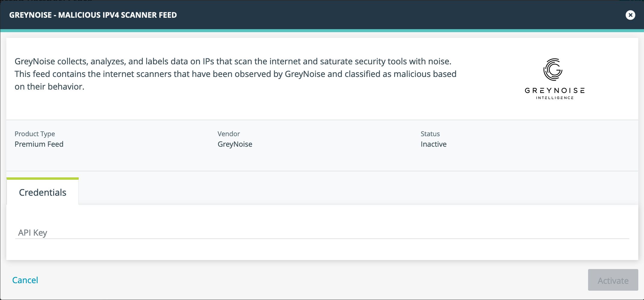Screen dimensions: 644x300
Task: Click the 'Inactive' status value
Action: pos(434,144)
